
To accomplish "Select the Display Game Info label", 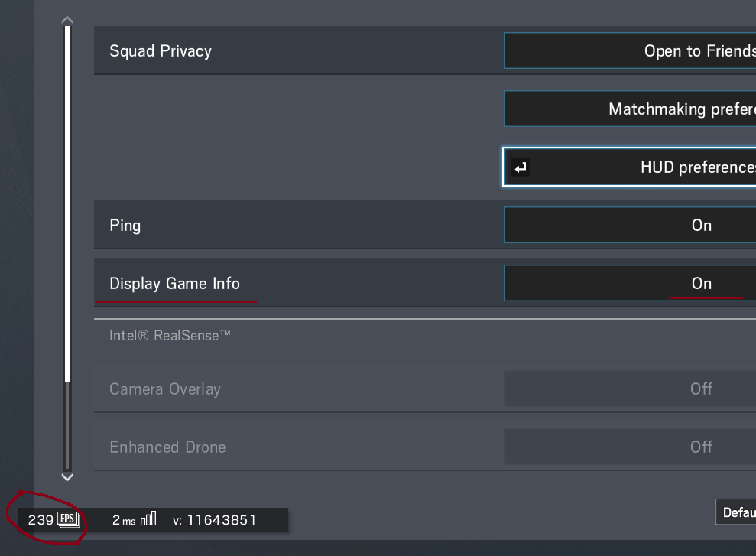I will pyautogui.click(x=174, y=284).
